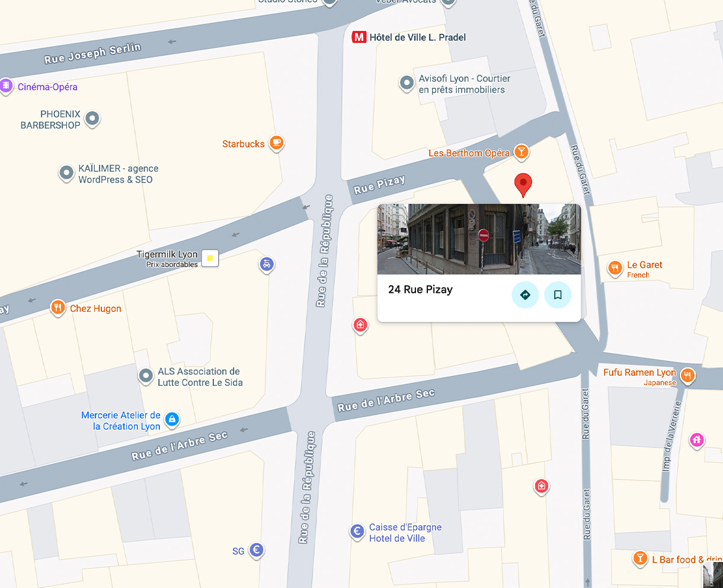Open the Street View photo of 24 Rue Pizay
This screenshot has width=723, height=588.
click(479, 239)
